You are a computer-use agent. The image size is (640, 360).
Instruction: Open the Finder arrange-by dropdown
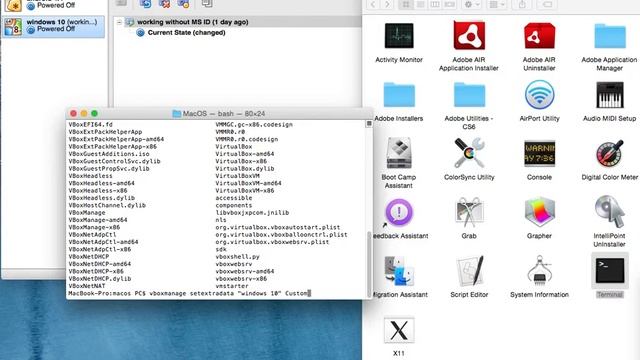pos(497,4)
